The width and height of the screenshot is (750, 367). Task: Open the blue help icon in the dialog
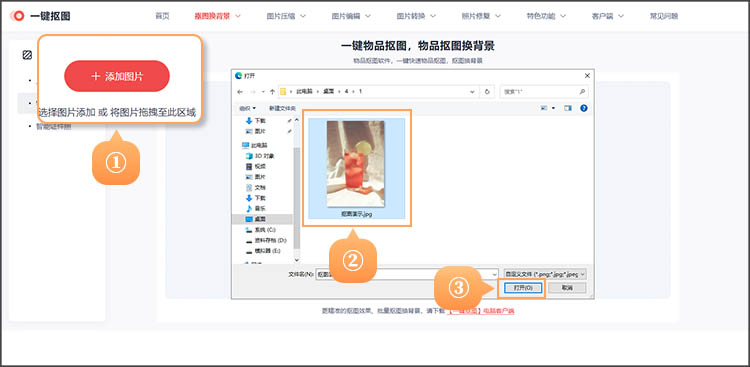tap(584, 108)
